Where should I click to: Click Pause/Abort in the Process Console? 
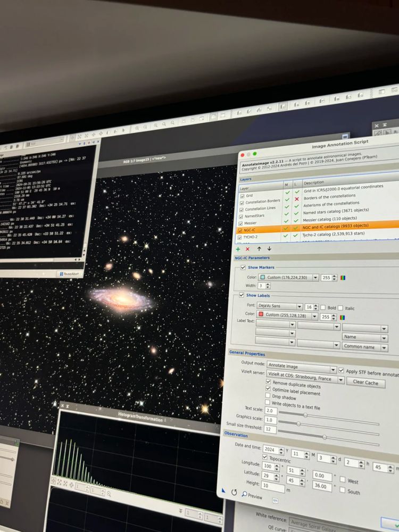click(69, 274)
